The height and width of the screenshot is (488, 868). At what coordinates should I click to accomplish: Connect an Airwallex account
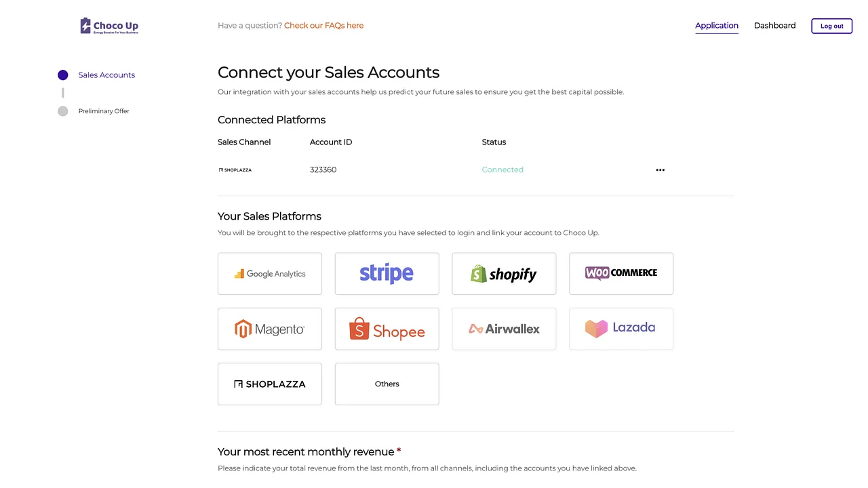click(504, 329)
